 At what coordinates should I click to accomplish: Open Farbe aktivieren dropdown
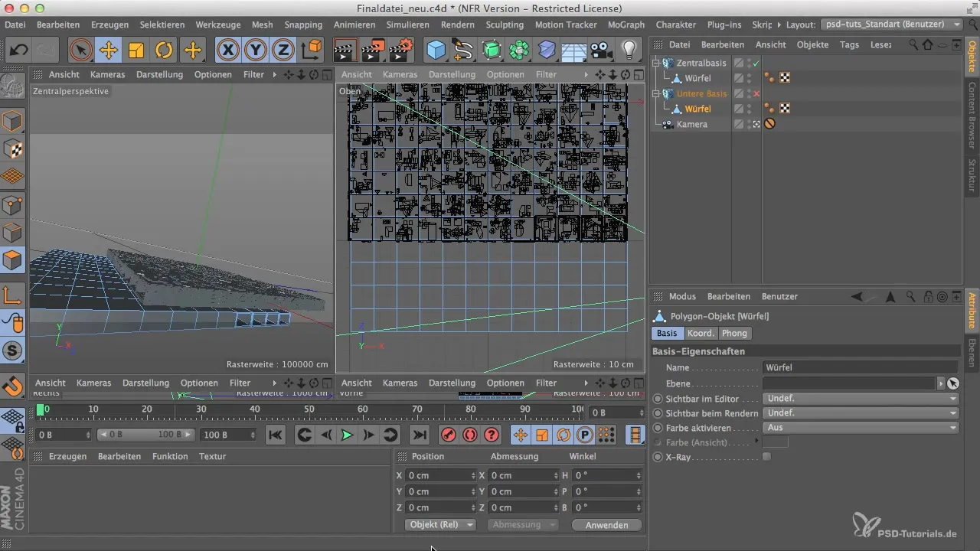(861, 428)
